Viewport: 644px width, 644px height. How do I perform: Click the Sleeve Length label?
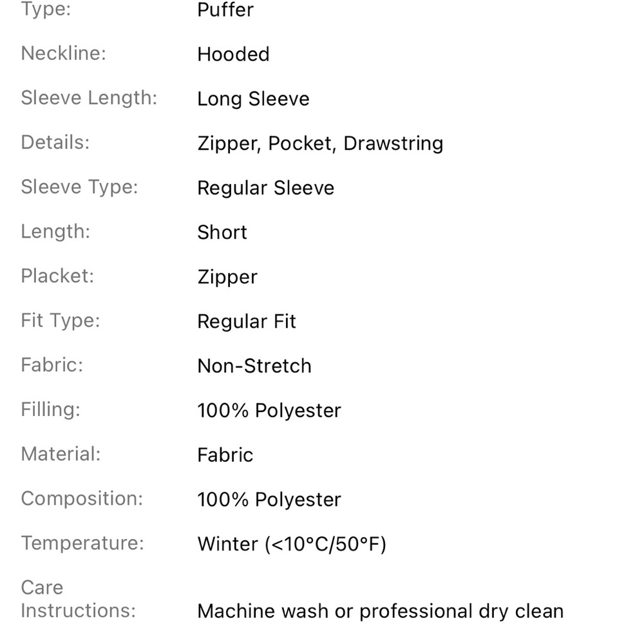(89, 99)
